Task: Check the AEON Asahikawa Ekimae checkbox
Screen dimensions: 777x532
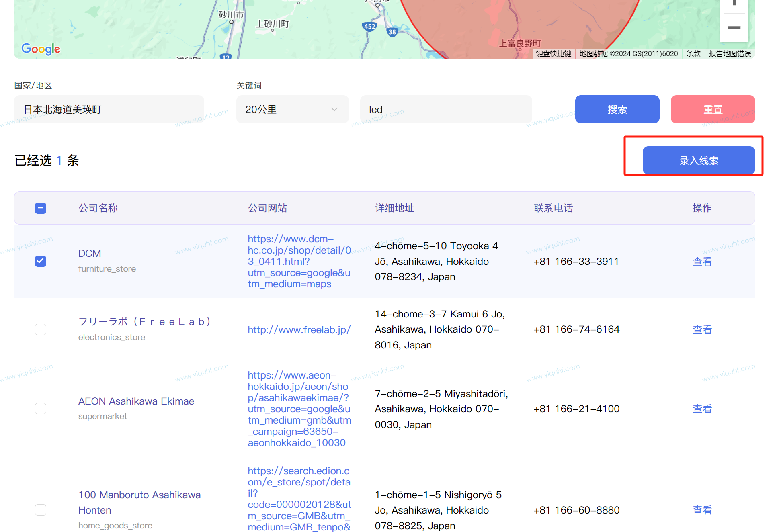Action: (41, 409)
